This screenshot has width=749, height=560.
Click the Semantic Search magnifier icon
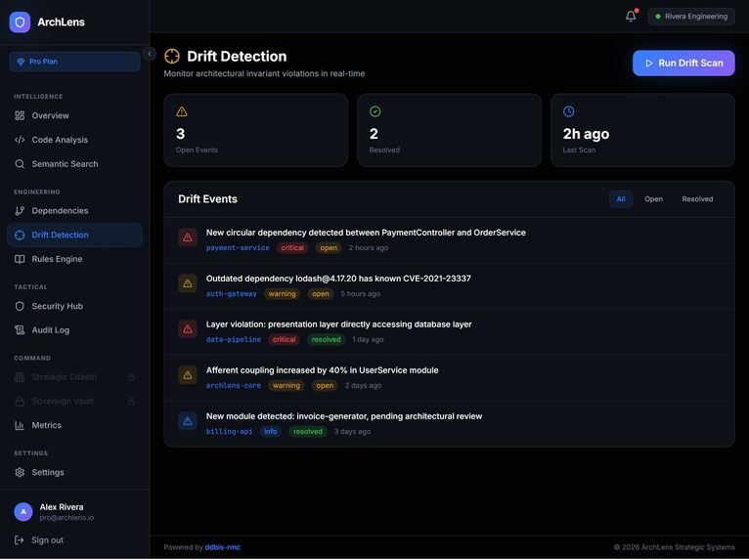click(x=20, y=164)
